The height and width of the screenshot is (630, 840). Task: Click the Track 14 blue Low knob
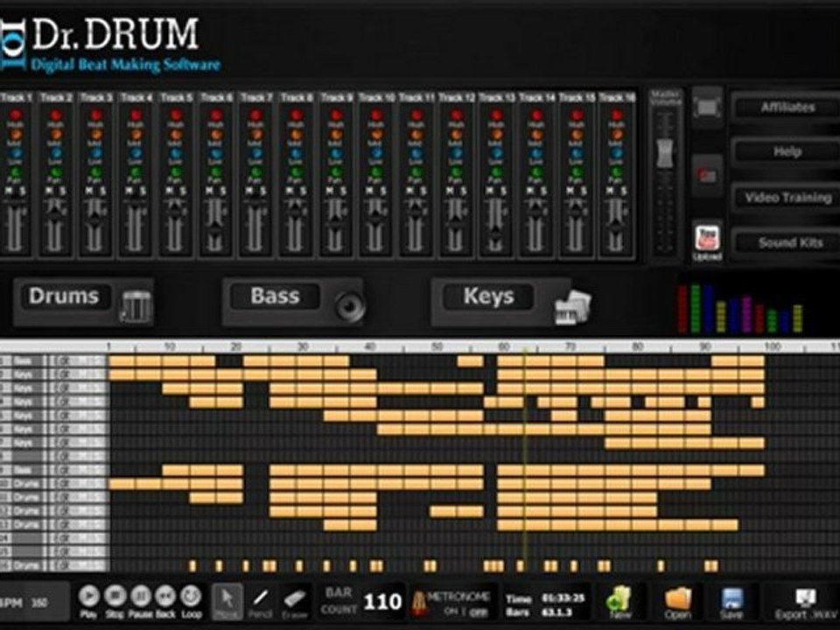[x=536, y=154]
